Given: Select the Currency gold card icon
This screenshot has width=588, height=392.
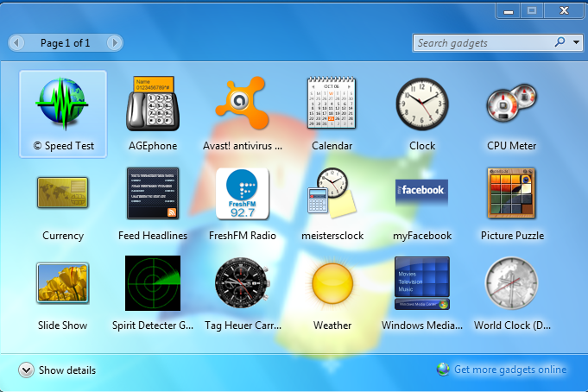Looking at the screenshot, I should click(x=63, y=193).
